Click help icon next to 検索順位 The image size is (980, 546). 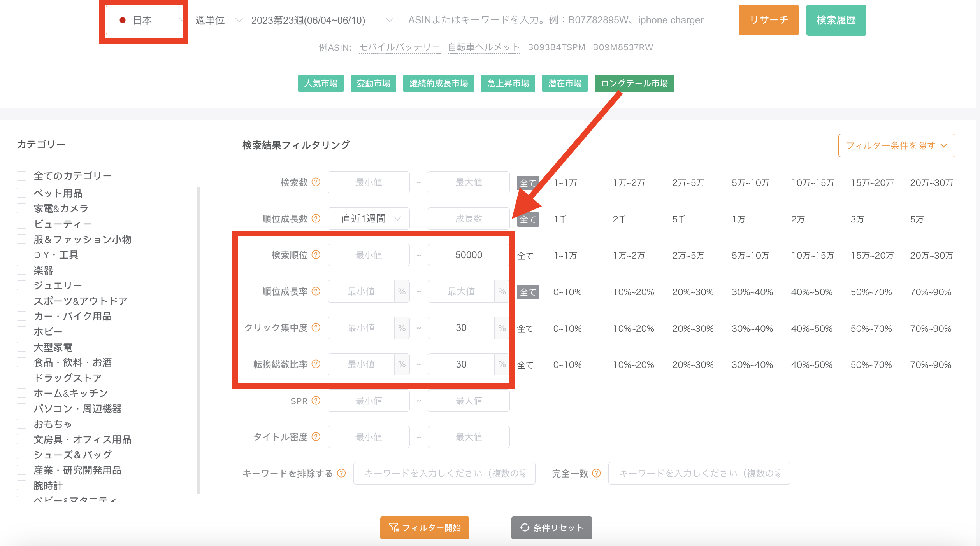pos(316,255)
